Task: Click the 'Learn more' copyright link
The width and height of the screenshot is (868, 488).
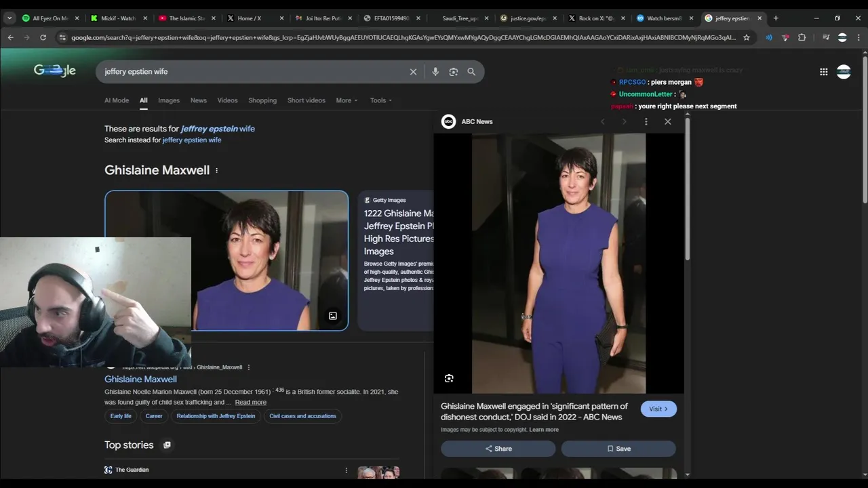Action: pyautogui.click(x=544, y=430)
